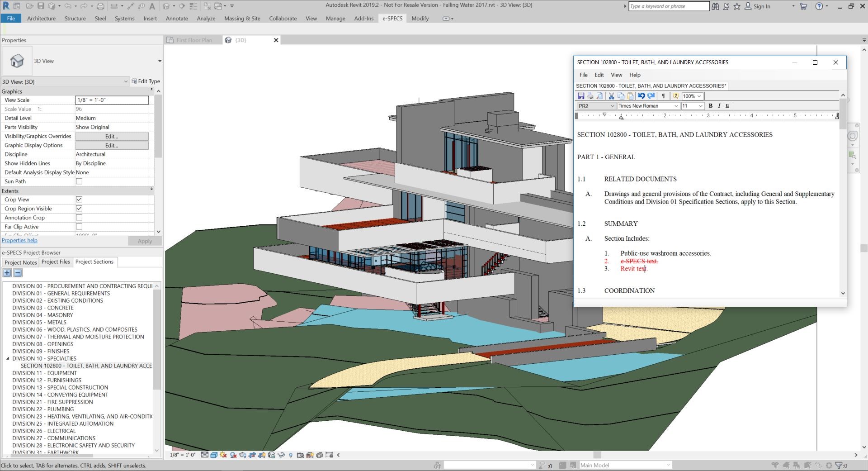
Task: Open the Properties help link
Action: click(19, 240)
